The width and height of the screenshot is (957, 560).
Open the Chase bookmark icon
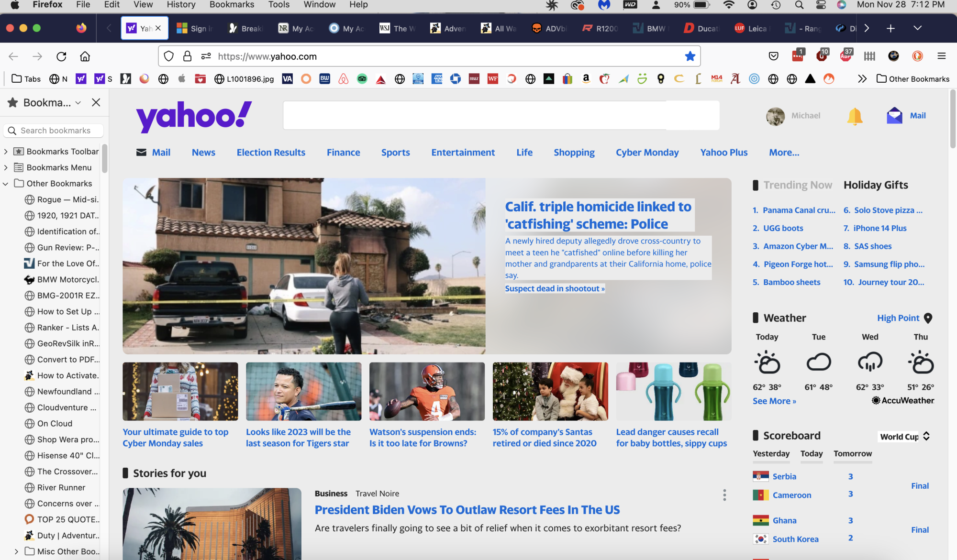456,79
